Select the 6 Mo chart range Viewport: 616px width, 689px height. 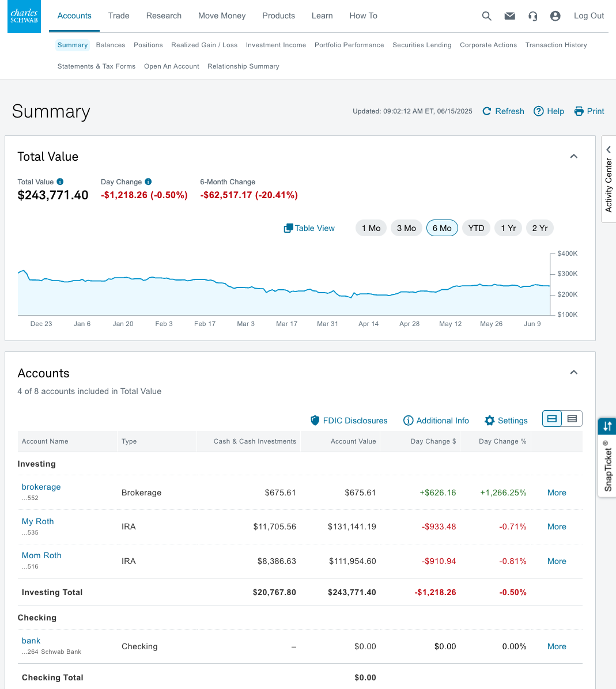pyautogui.click(x=442, y=228)
